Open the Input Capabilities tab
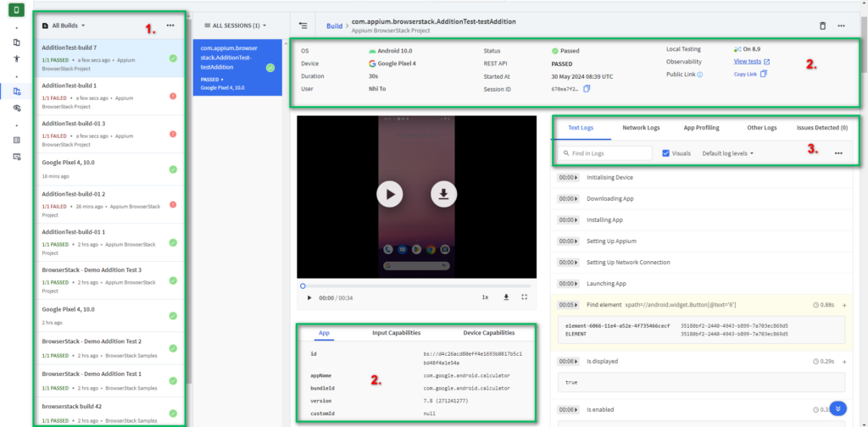This screenshot has height=427, width=868. click(396, 333)
